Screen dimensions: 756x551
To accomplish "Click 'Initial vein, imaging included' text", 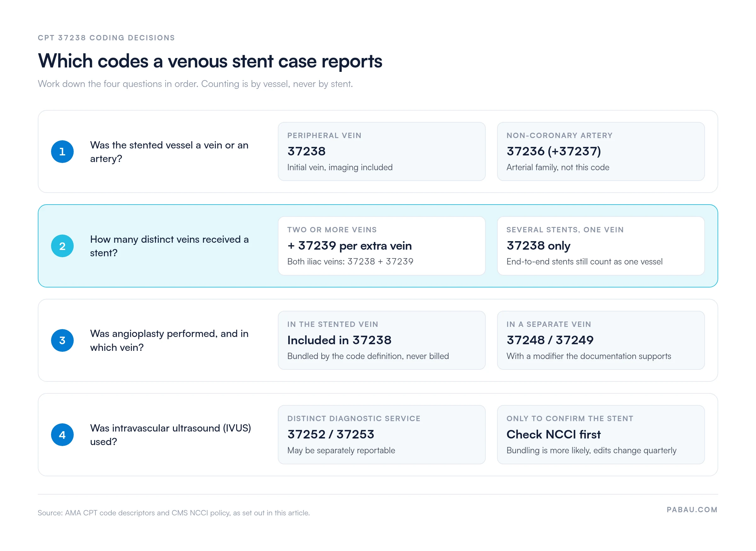I will click(x=340, y=167).
